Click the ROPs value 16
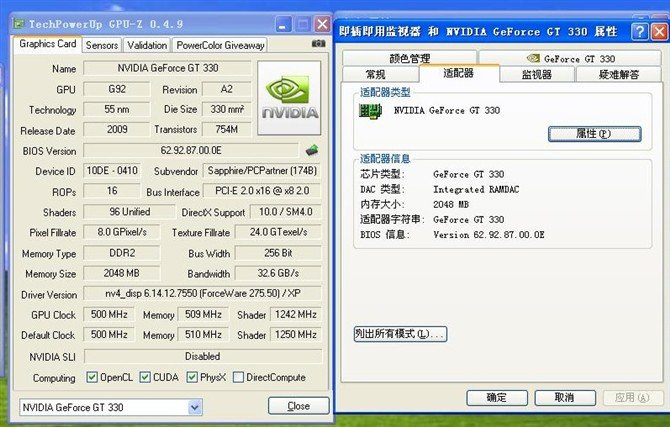The height and width of the screenshot is (427, 670). [x=112, y=191]
